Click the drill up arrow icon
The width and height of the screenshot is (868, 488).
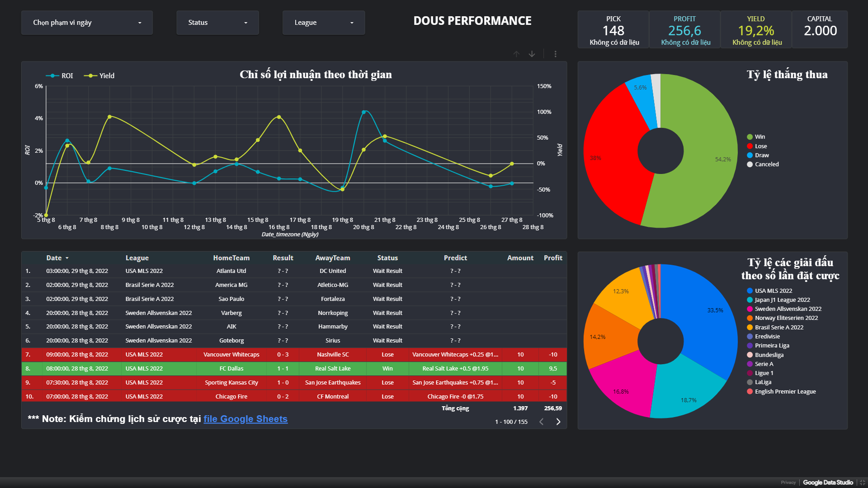click(x=516, y=54)
